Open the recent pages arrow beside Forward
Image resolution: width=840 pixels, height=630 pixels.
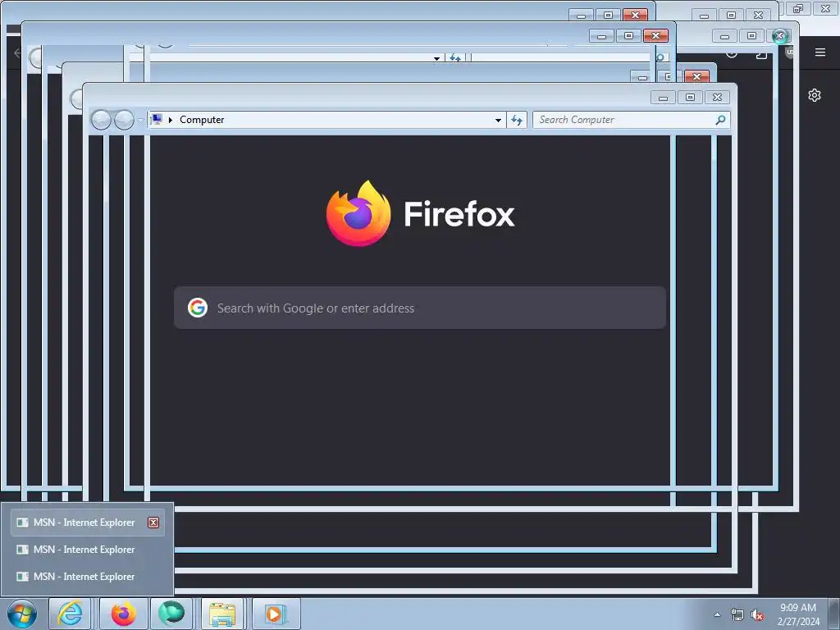click(140, 120)
